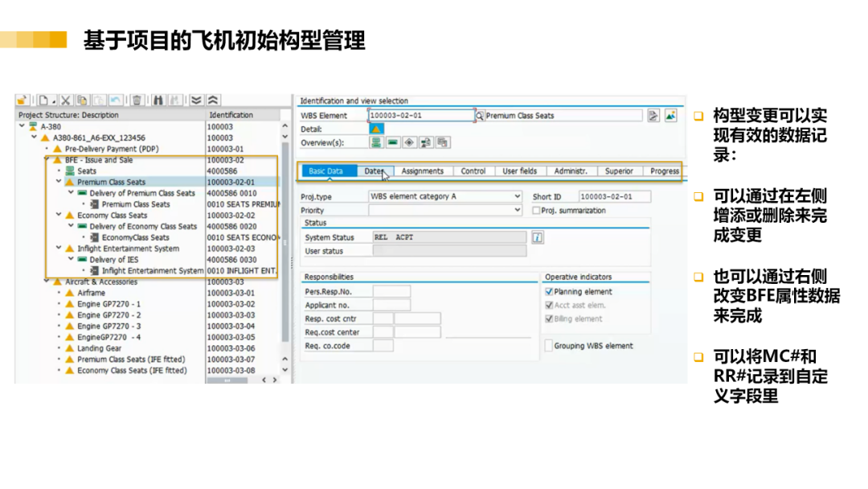Toggle the Billing element checkbox
The height and width of the screenshot is (489, 868).
coord(549,319)
